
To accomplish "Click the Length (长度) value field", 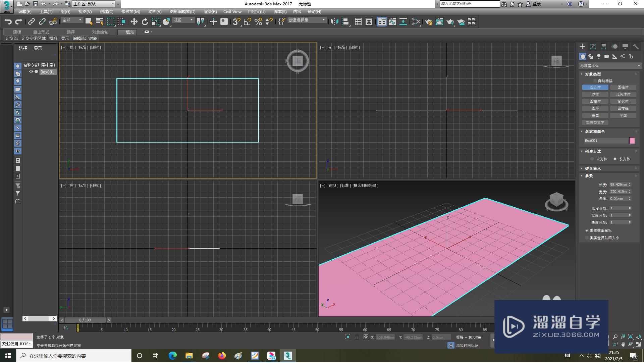I will pos(619,185).
